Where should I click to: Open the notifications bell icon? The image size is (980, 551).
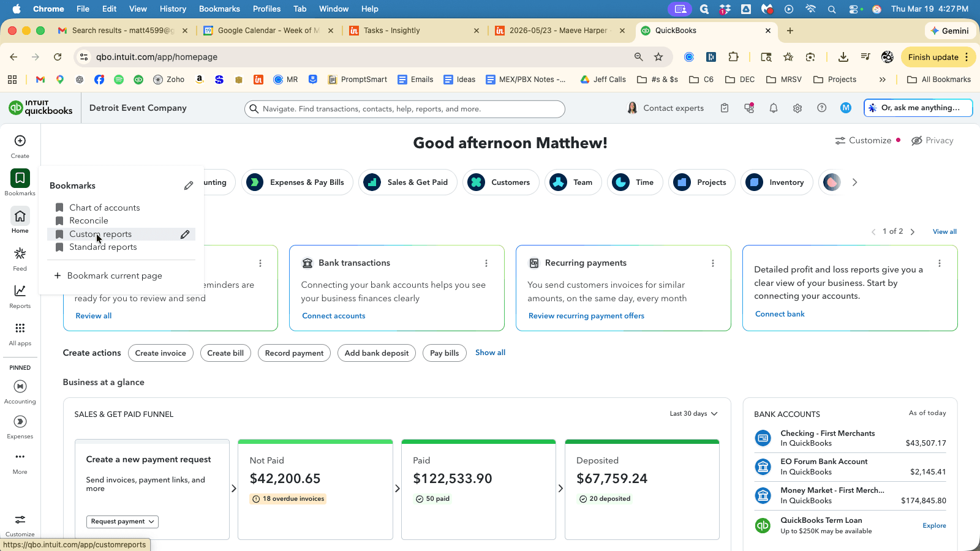(774, 108)
